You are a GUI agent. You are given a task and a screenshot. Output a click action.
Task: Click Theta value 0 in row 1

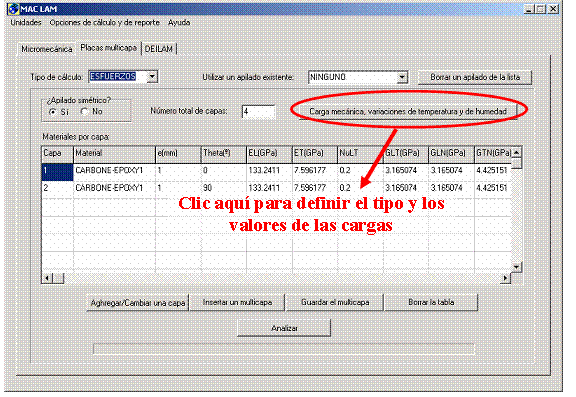pos(224,171)
